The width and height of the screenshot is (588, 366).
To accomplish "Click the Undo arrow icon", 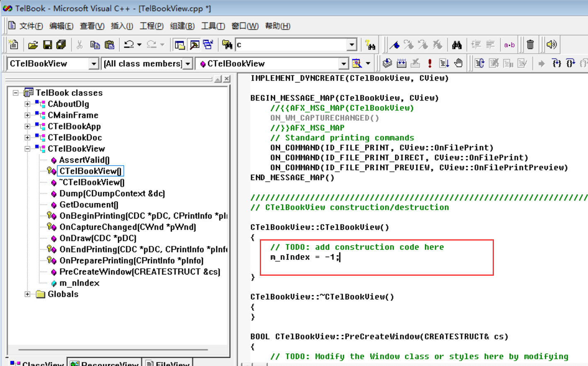I will click(x=129, y=45).
